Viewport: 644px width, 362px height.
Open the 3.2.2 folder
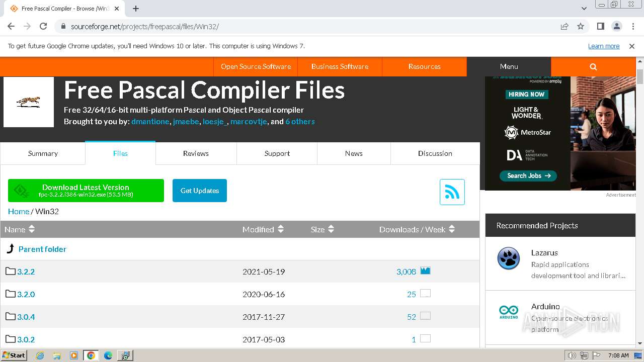pos(26,271)
